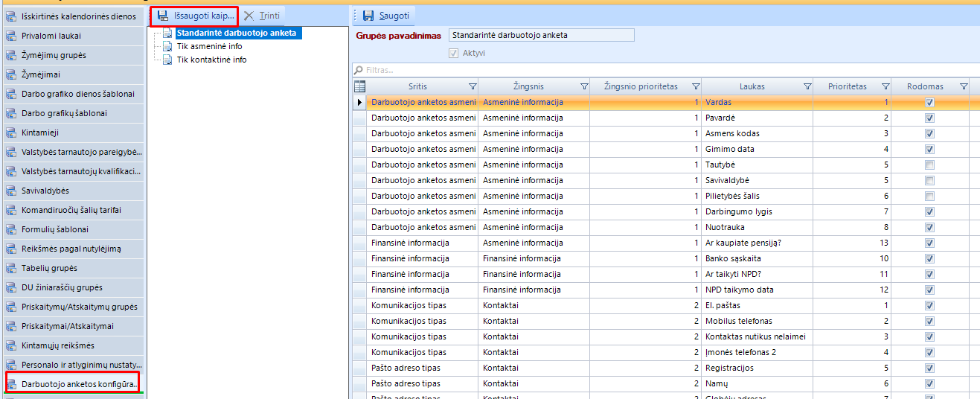980x399 pixels.
Task: Open Personalo ir atlyginimų nustaty... entry
Action: click(73, 365)
